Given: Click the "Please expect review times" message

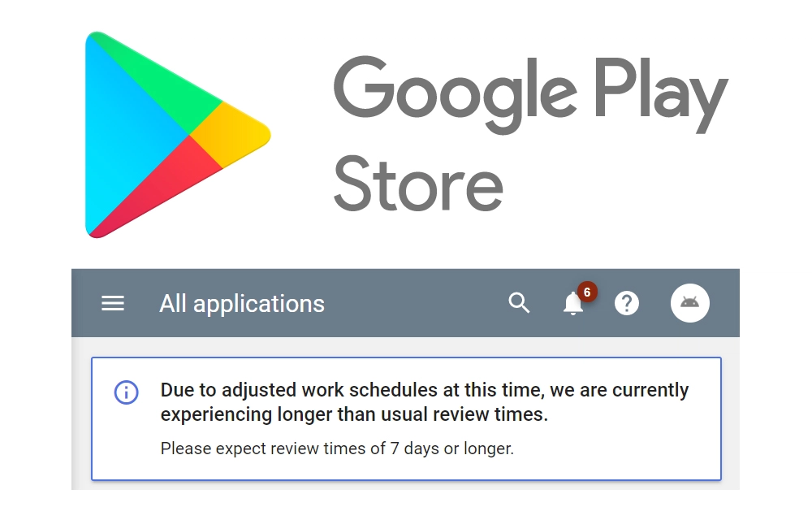Looking at the screenshot, I should (337, 448).
